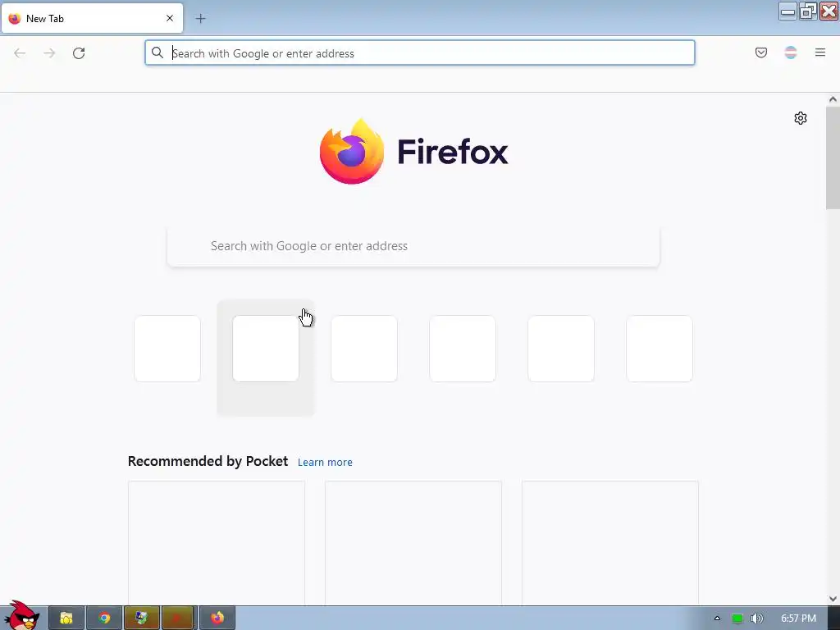Launch Chrome from the taskbar
Image resolution: width=840 pixels, height=630 pixels.
tap(104, 619)
